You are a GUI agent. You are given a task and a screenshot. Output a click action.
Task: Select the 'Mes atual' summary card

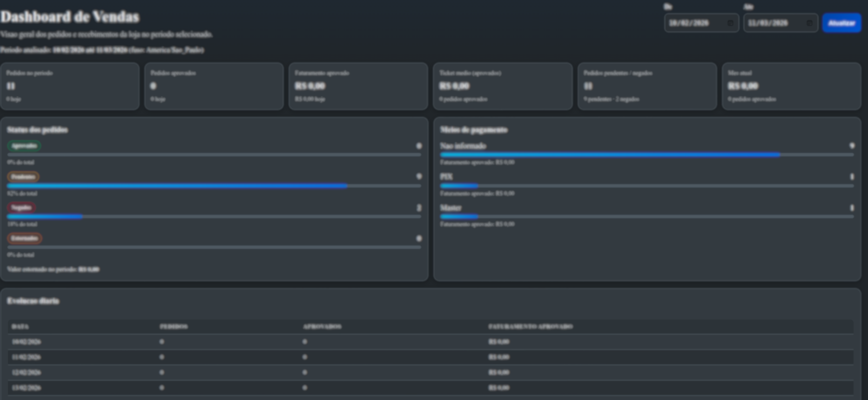[791, 87]
